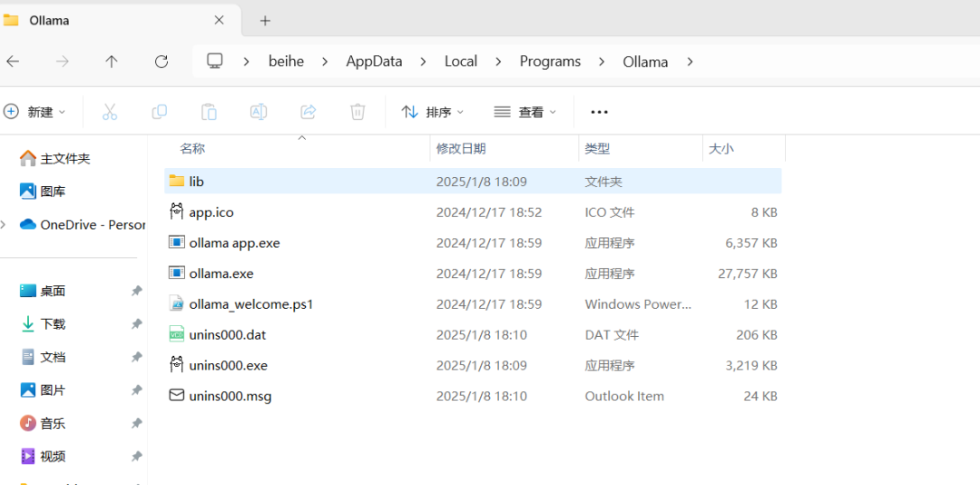980x485 pixels.
Task: Sort by 类型 column header
Action: tap(597, 148)
